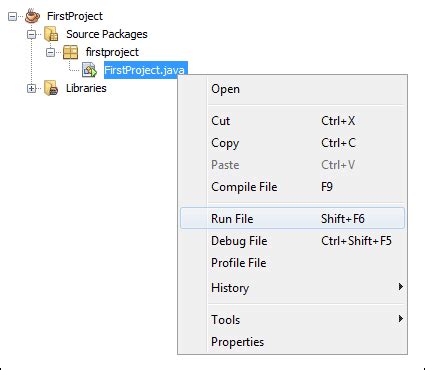The image size is (425, 370).
Task: Choose Properties from the context menu
Action: click(x=292, y=342)
